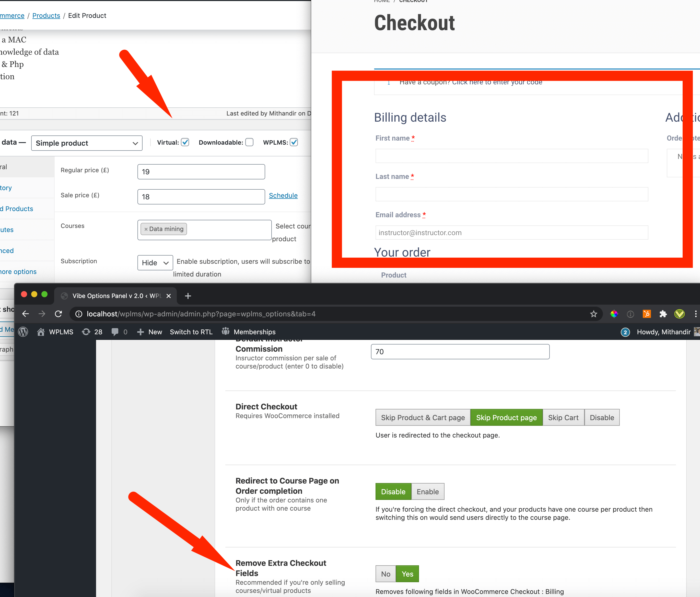Viewport: 700px width, 597px height.
Task: Click the Regular price field
Action: coord(201,172)
